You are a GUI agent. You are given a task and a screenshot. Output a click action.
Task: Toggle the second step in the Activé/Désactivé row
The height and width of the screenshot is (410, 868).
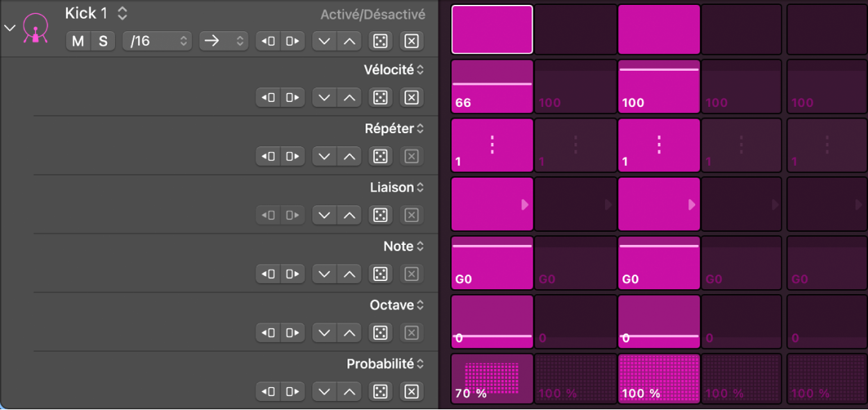point(575,29)
